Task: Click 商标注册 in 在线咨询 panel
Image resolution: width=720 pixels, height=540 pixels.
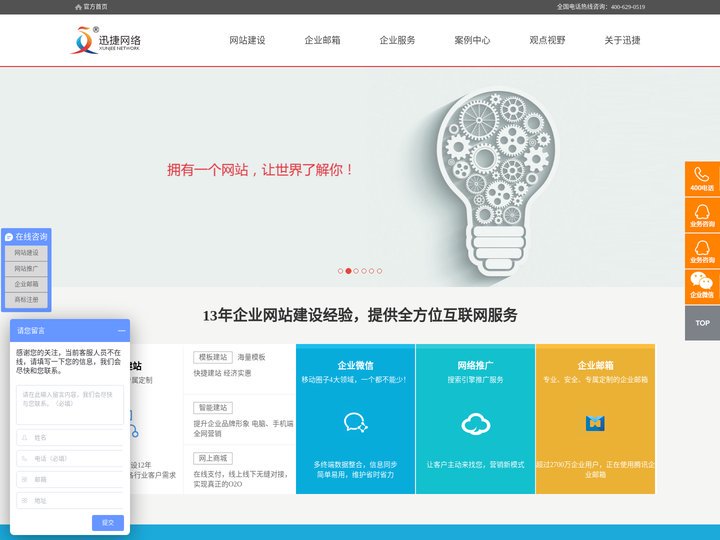Action: coord(26,299)
